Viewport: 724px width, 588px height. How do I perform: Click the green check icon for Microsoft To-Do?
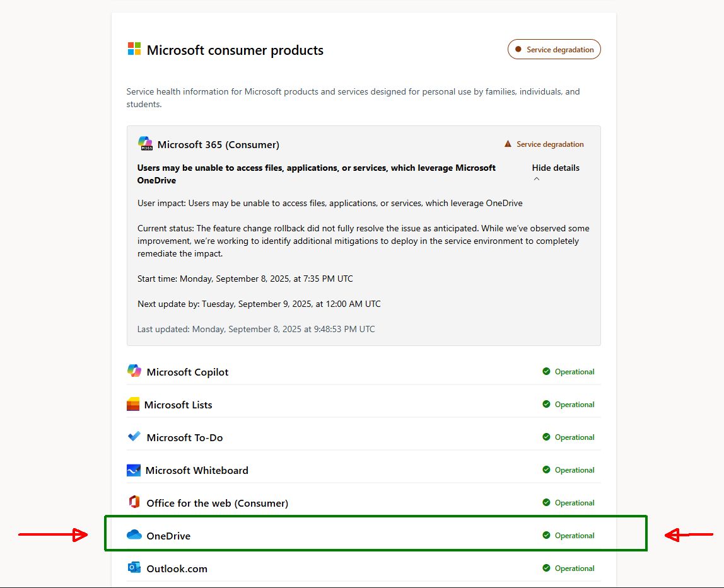pos(546,437)
